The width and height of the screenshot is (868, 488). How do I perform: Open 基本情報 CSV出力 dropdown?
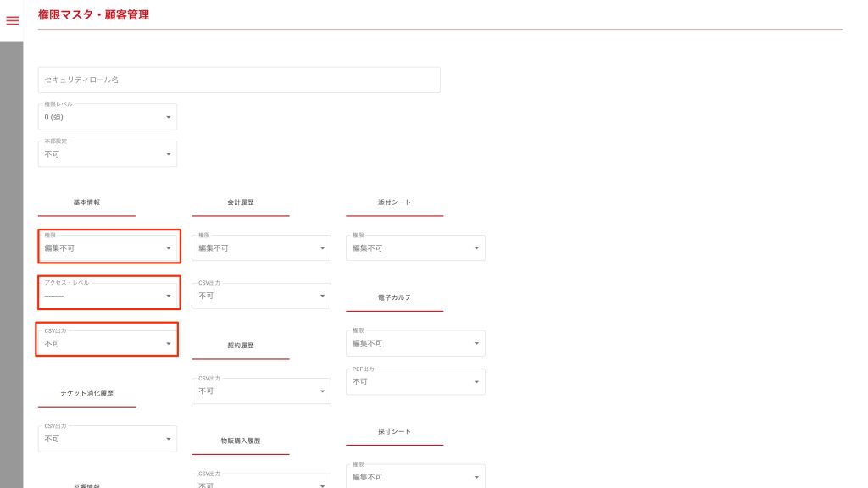pos(108,343)
